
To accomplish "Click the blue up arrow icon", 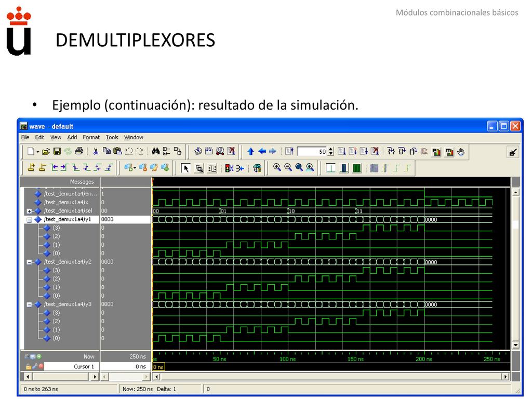I will 251,151.
